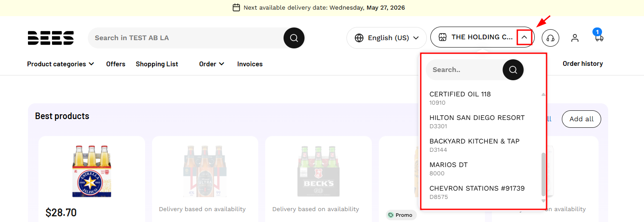Select HILTON SAN DIEGO RESORT account
This screenshot has height=222, width=644.
pos(477,121)
